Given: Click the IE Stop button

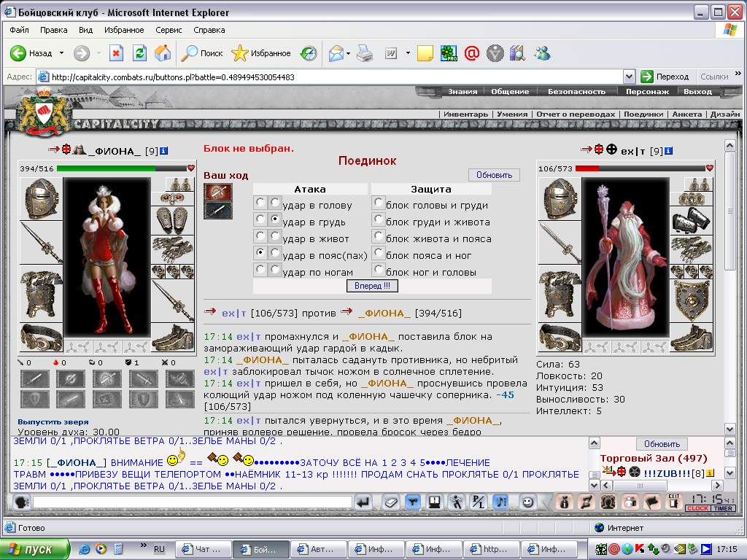Looking at the screenshot, I should (x=116, y=53).
